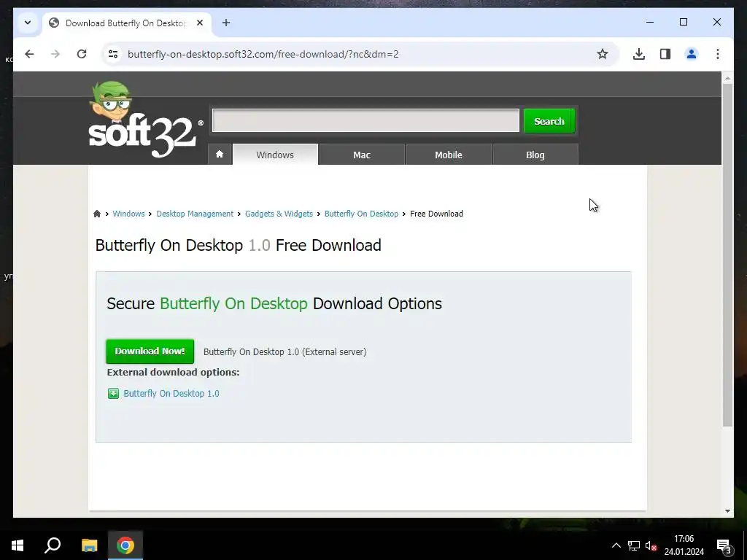Image resolution: width=747 pixels, height=560 pixels.
Task: Maximize the Chrome window
Action: pos(683,22)
